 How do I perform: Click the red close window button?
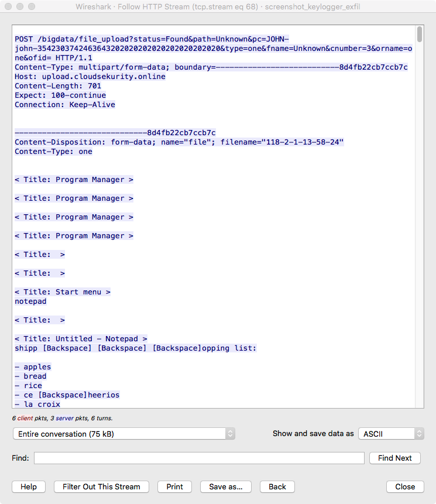point(8,6)
